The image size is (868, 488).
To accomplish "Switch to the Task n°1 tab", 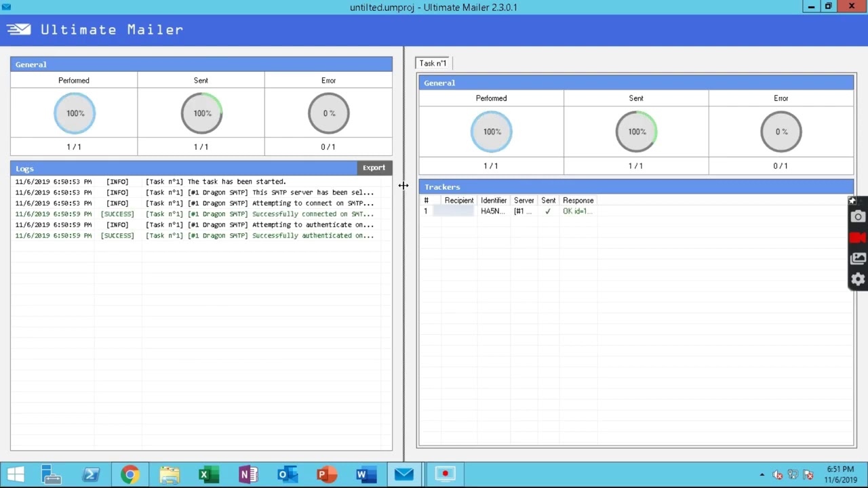I will tap(433, 63).
